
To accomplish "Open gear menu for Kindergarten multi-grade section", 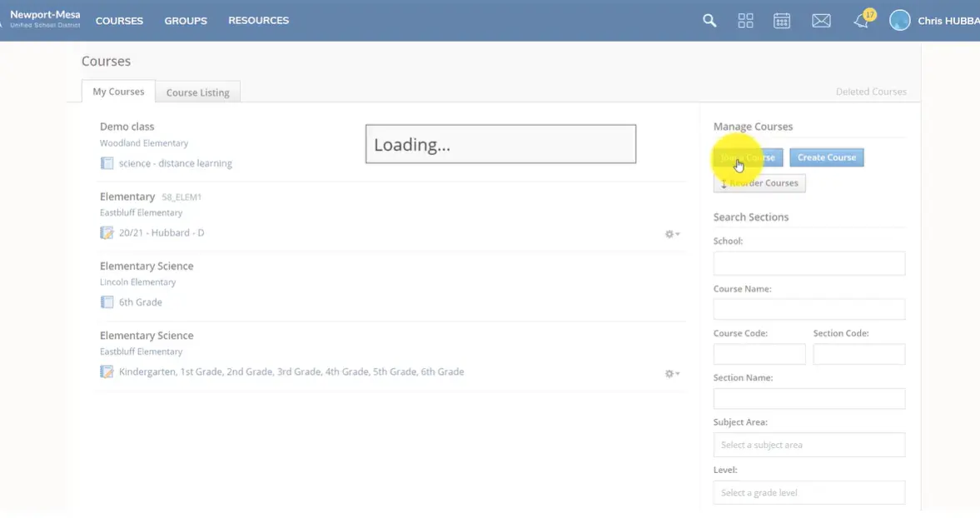I will coord(671,373).
